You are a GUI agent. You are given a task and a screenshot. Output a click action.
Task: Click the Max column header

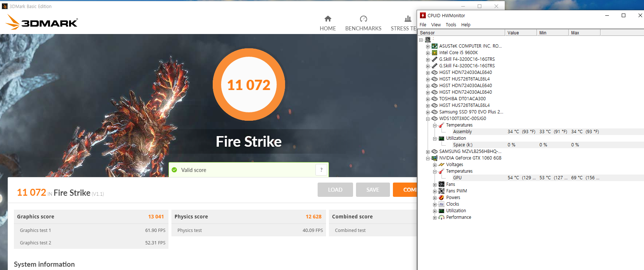(x=584, y=33)
